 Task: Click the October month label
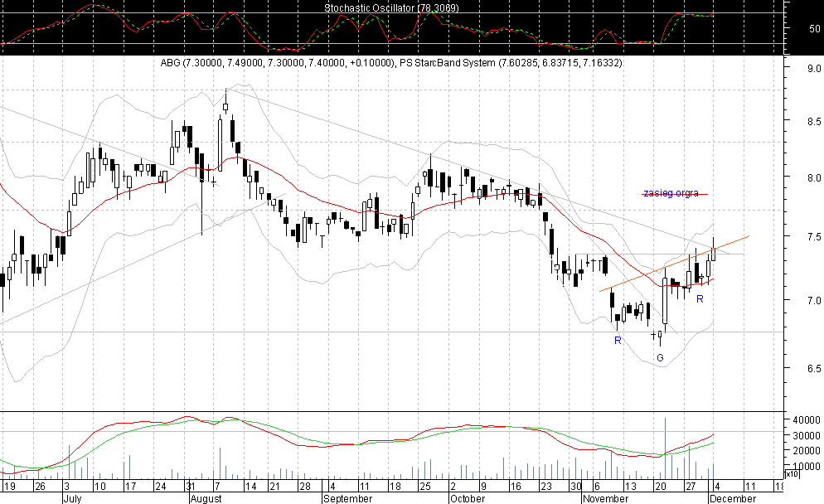[x=468, y=498]
